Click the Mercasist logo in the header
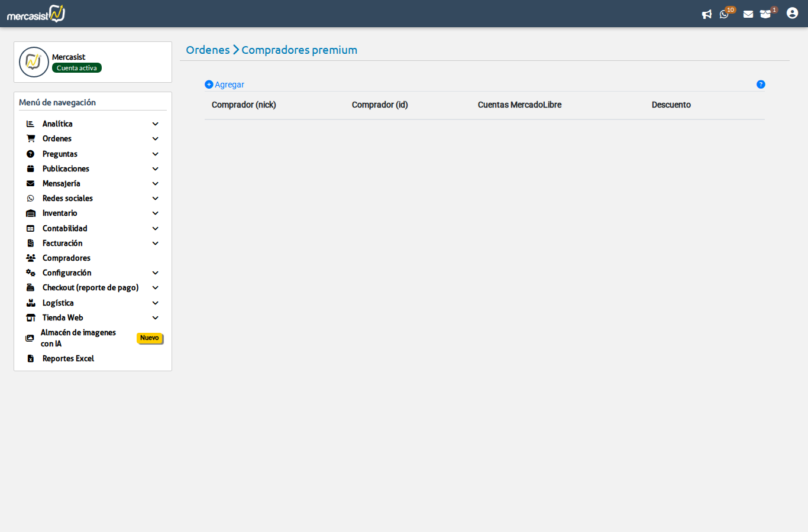Image resolution: width=808 pixels, height=532 pixels. click(35, 13)
